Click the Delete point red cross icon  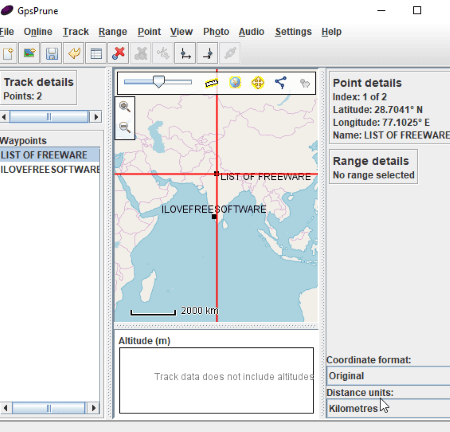pyautogui.click(x=118, y=53)
